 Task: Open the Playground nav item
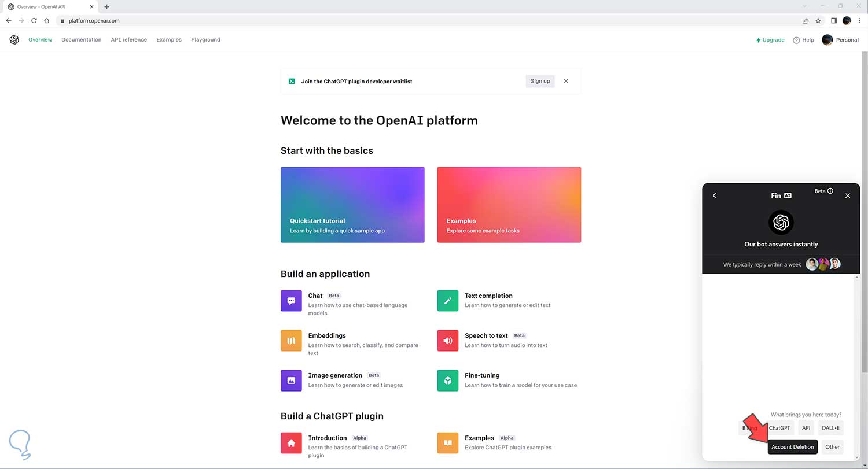click(x=205, y=40)
